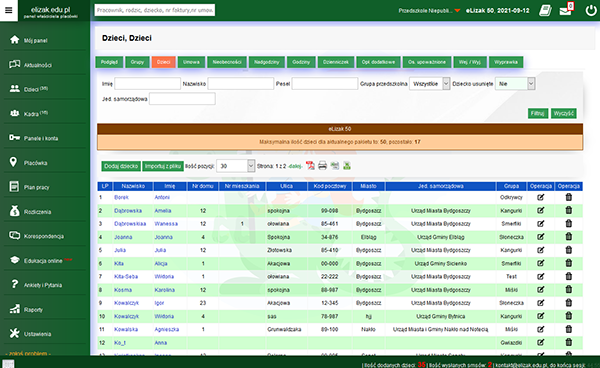The height and width of the screenshot is (368, 600).
Task: Sort by the Miasto column header
Action: point(368,186)
